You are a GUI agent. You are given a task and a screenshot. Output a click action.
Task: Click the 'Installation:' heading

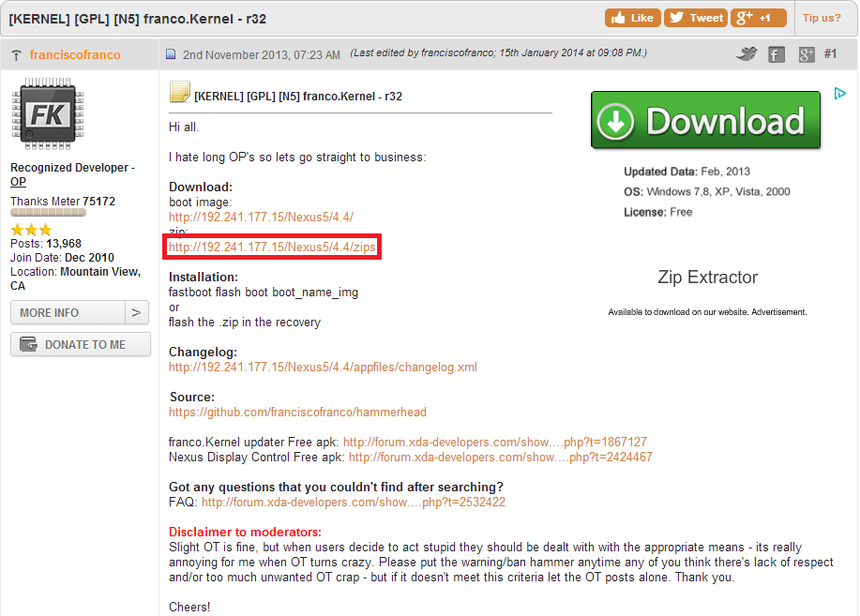click(x=204, y=277)
